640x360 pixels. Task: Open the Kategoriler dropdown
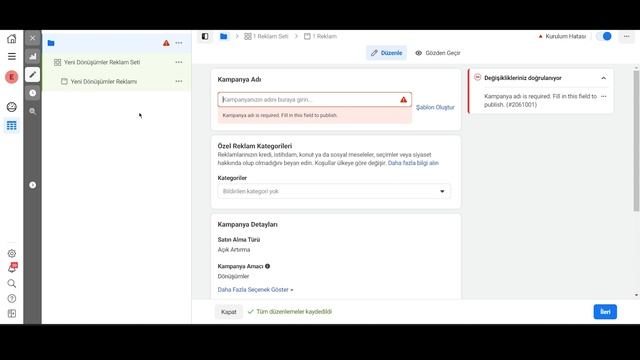(334, 191)
